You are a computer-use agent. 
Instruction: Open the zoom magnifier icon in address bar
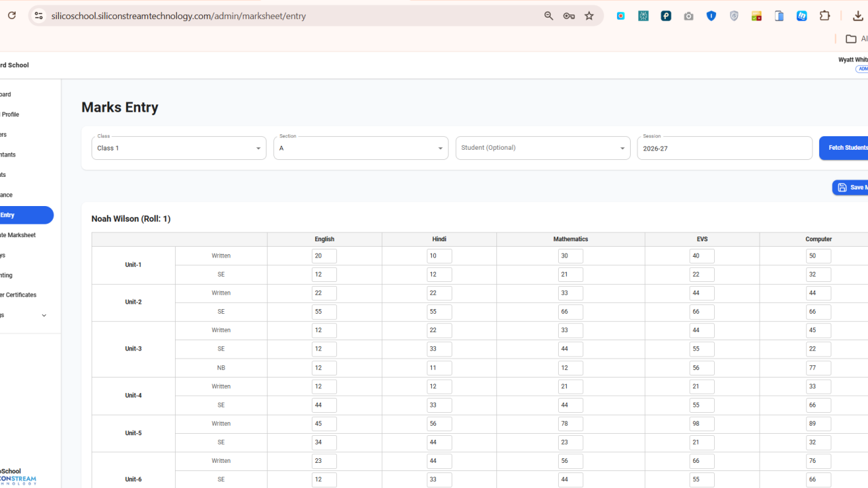tap(549, 16)
